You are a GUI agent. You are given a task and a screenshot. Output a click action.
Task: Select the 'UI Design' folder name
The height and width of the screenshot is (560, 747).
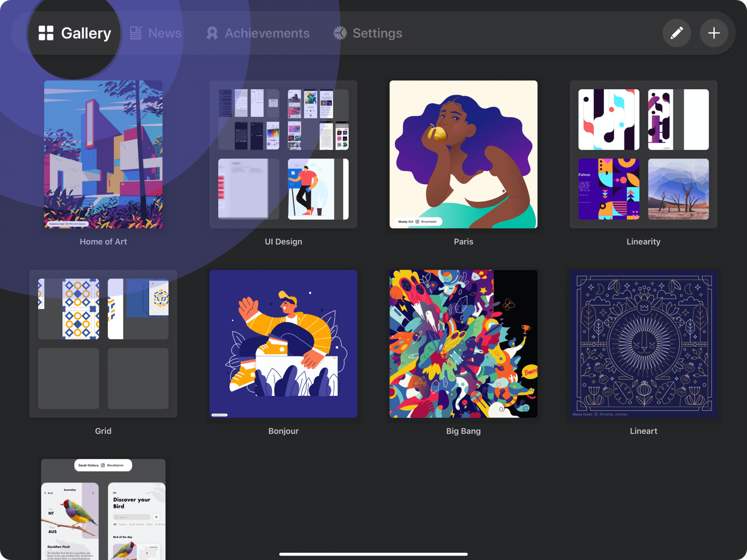[x=283, y=242]
